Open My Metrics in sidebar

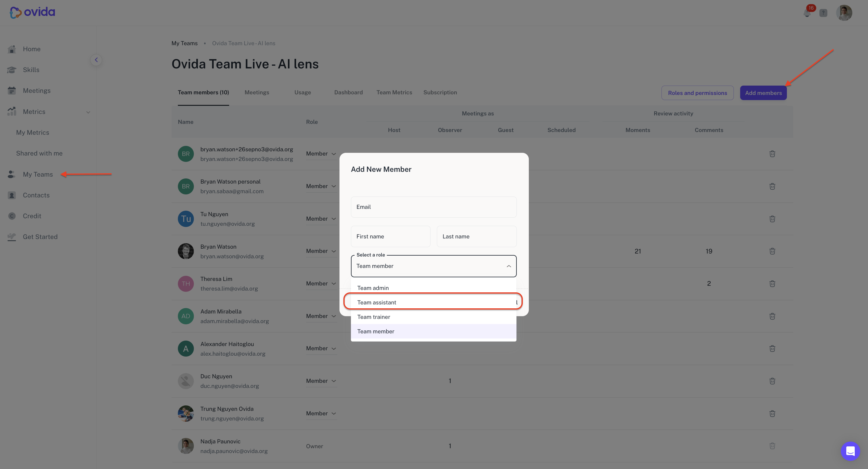[33, 133]
